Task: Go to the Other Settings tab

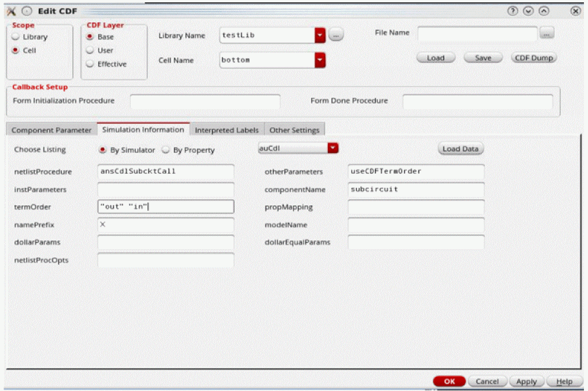Action: 294,130
